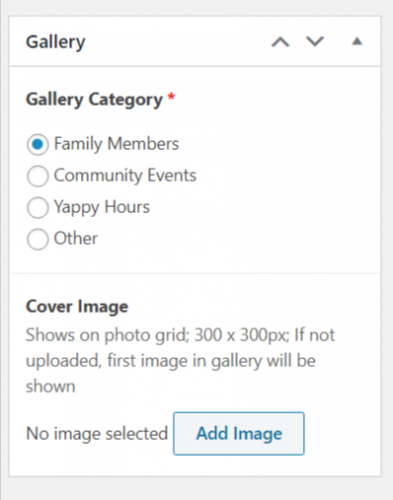Click the Gallery Category field label
Image resolution: width=393 pixels, height=500 pixels.
94,100
